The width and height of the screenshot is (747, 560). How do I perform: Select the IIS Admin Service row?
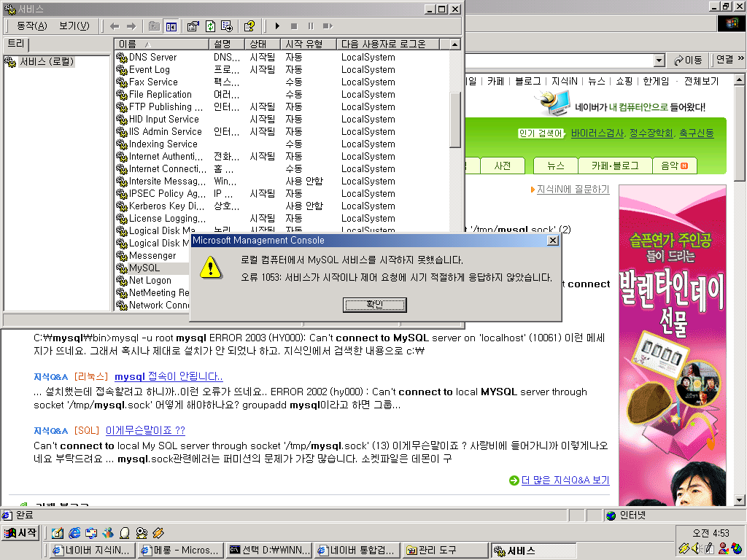(x=282, y=131)
